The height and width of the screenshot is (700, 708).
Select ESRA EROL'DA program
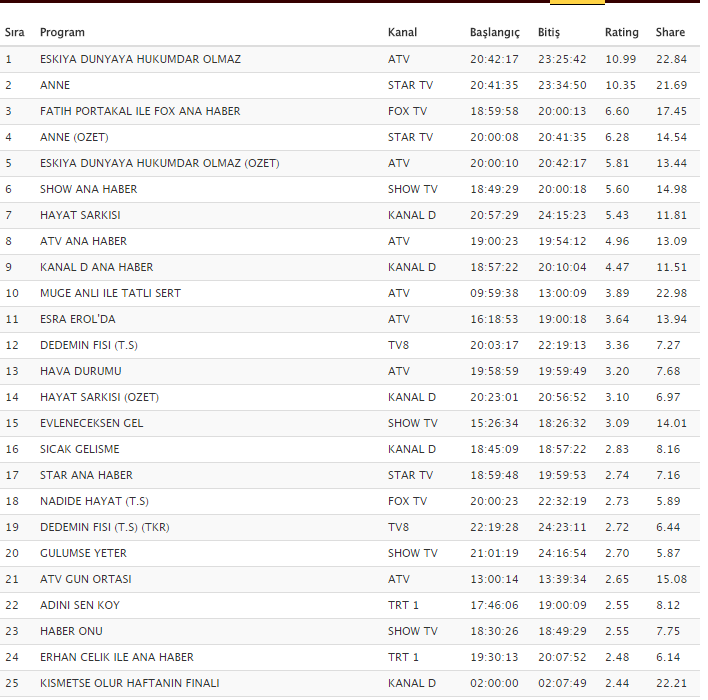point(78,319)
